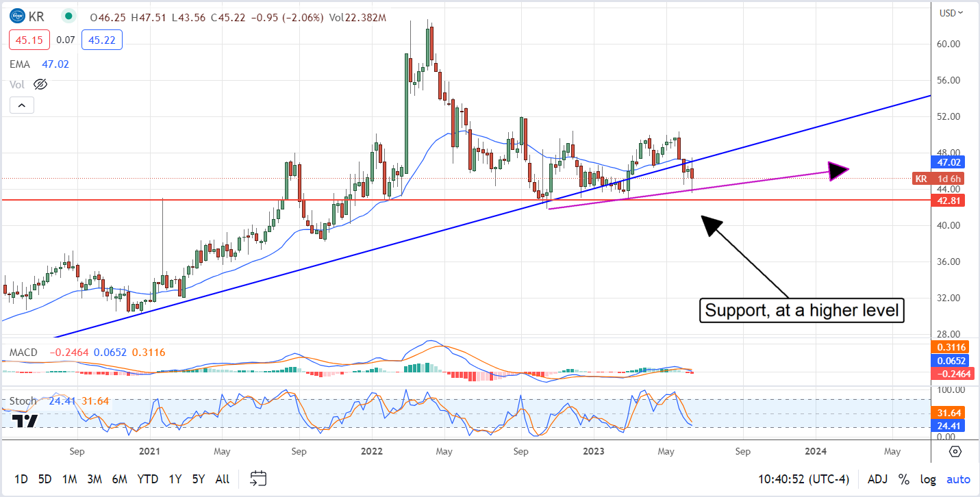Click the red 42.81 price line label

(946, 201)
